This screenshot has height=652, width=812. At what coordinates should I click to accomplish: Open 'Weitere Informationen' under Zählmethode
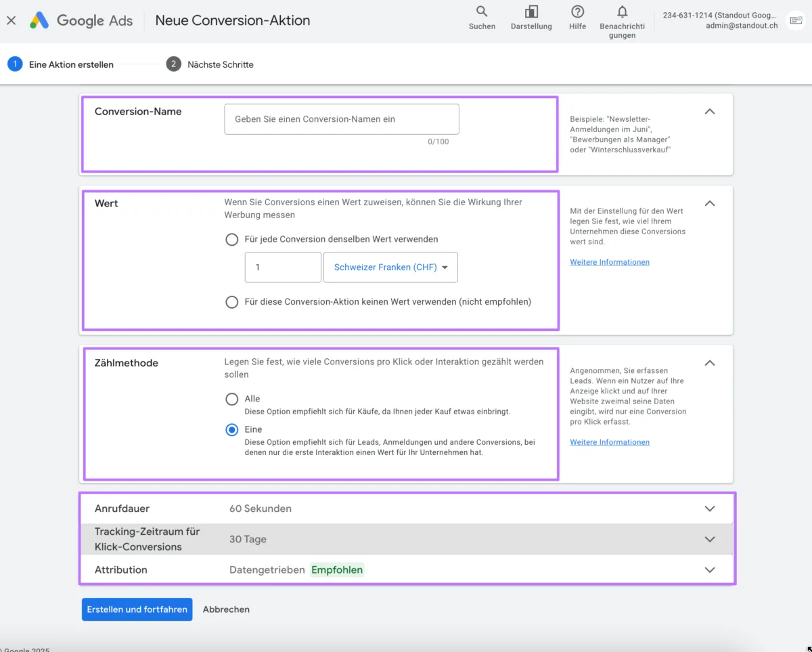coord(609,441)
